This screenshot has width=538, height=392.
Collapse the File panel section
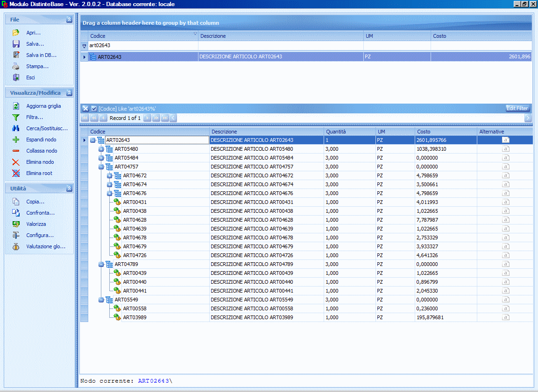pos(69,20)
